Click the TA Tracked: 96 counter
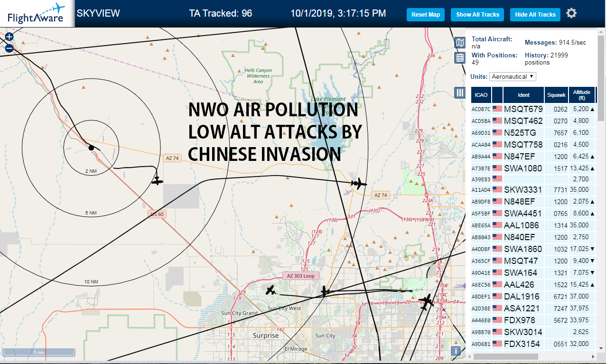This screenshot has height=364, width=606. coord(220,13)
